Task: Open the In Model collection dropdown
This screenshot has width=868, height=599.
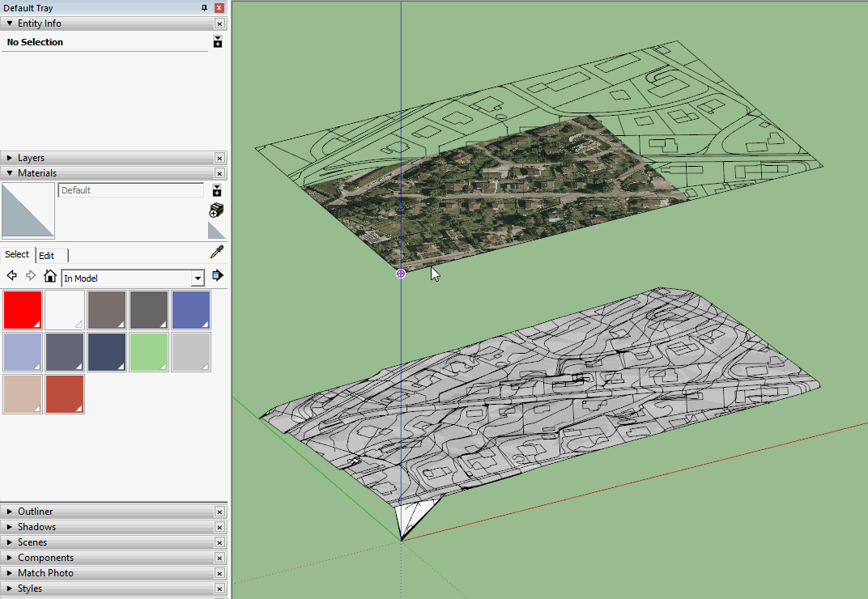Action: tap(198, 278)
